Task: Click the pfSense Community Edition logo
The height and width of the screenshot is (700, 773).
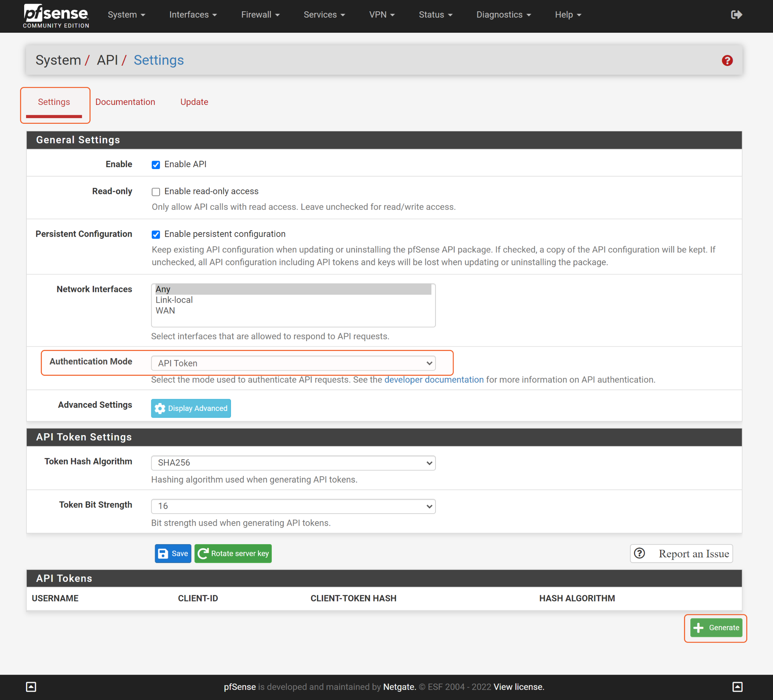Action: point(56,16)
